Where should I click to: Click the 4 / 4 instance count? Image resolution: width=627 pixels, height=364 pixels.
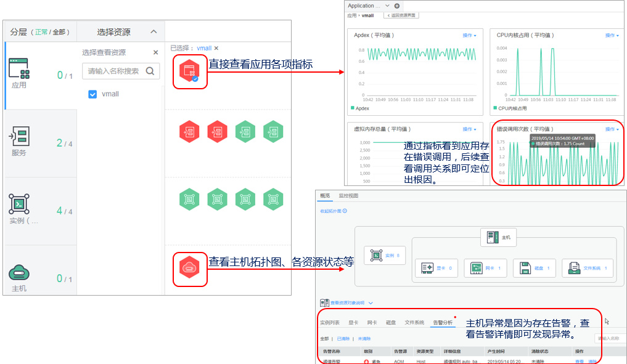65,211
